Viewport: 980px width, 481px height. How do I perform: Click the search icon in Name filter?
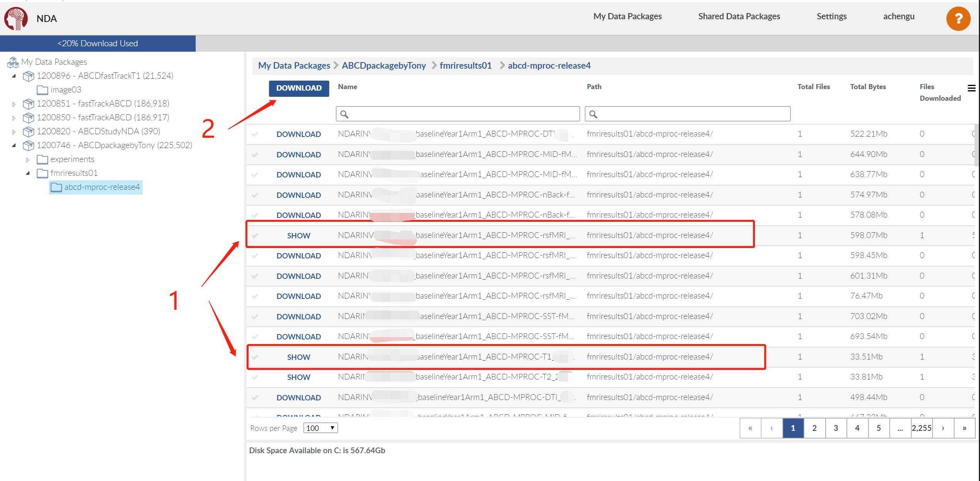344,114
